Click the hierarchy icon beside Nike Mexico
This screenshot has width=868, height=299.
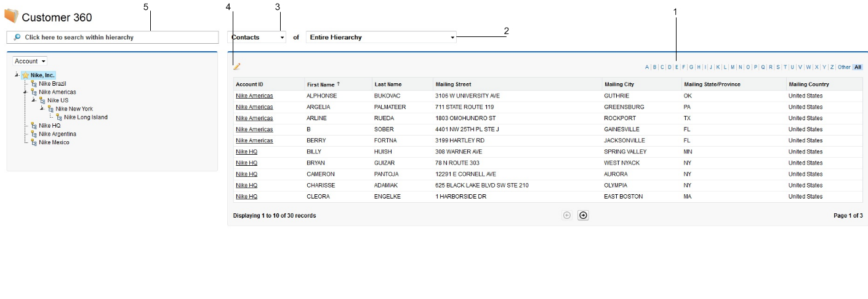click(x=34, y=142)
